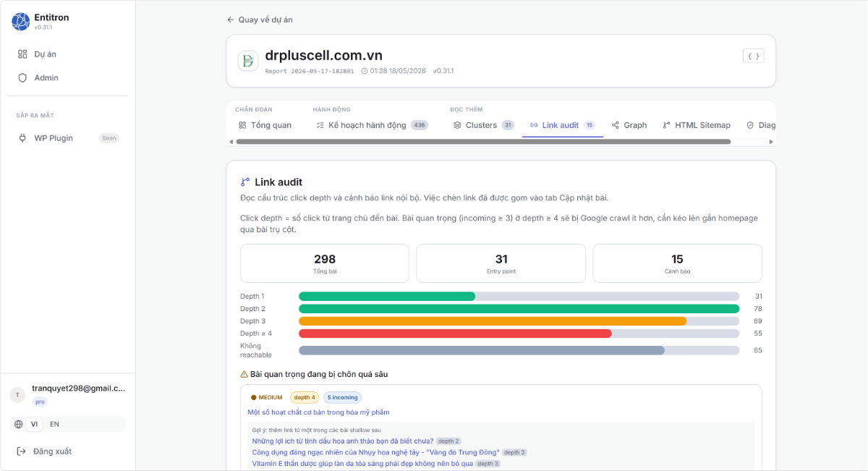Click the Graph share-nodes icon
This screenshot has width=868, height=471.
616,125
